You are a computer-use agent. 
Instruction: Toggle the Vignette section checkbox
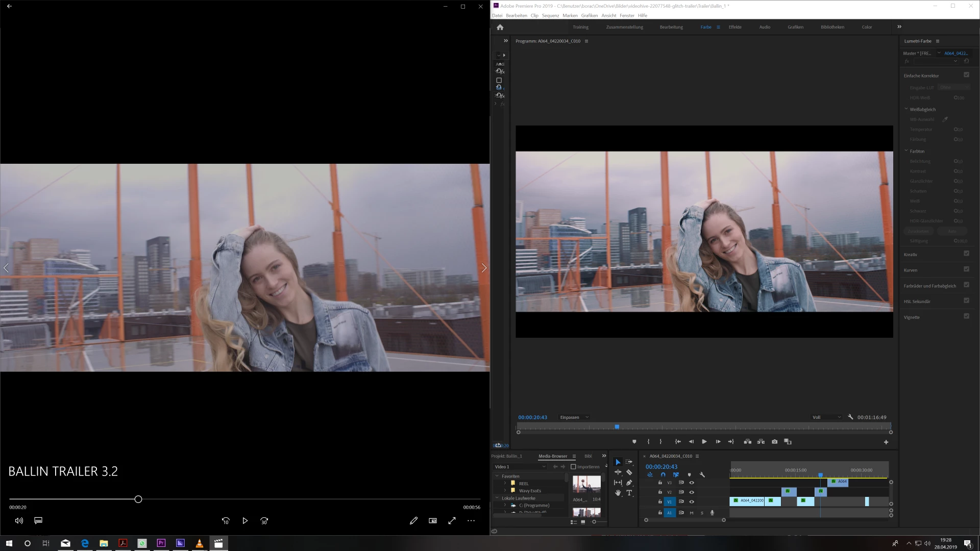[x=966, y=316]
